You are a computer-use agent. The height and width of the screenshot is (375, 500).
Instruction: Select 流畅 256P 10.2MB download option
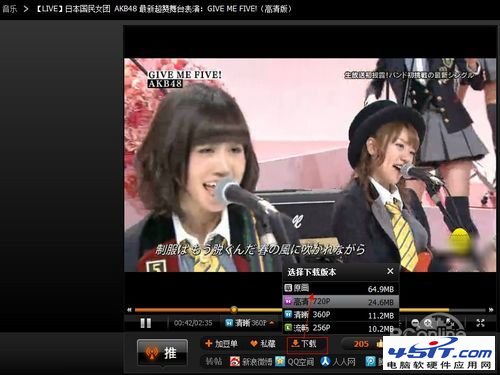coord(340,328)
